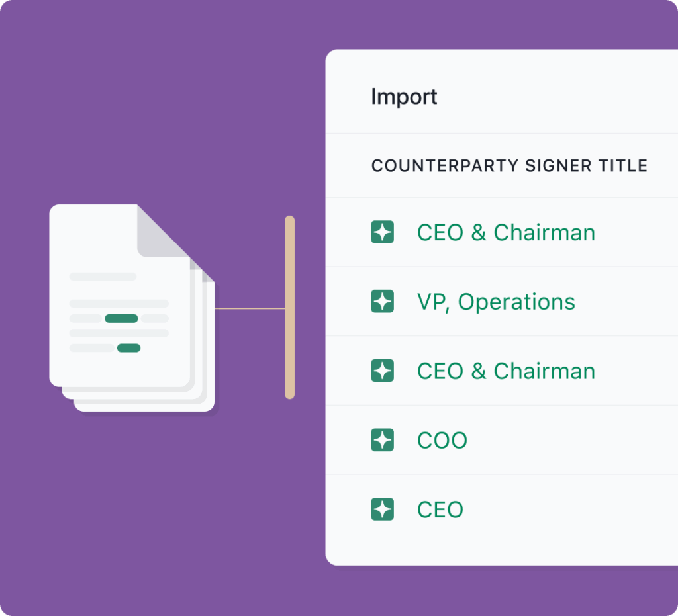Click the folded corner of the front document

[161, 230]
